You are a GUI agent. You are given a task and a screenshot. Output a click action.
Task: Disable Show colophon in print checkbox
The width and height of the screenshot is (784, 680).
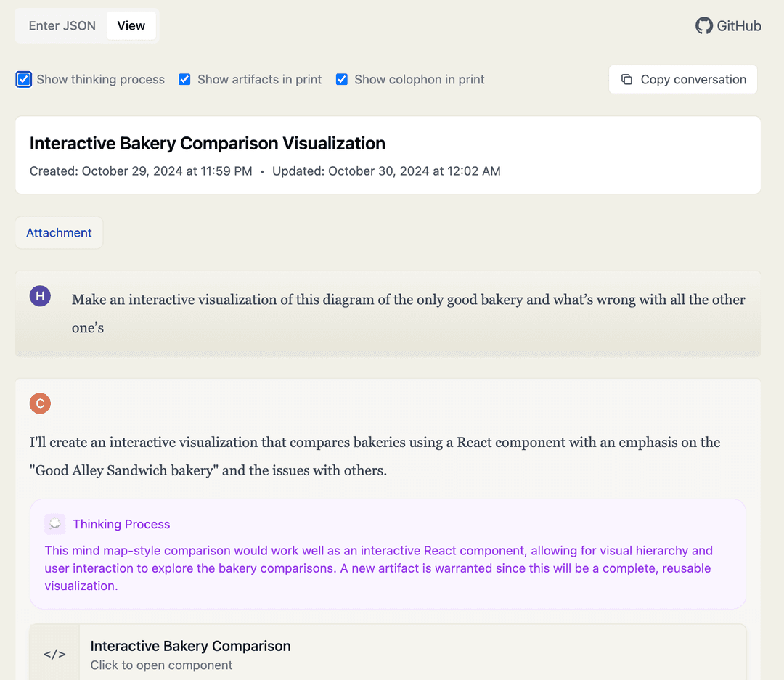[341, 80]
